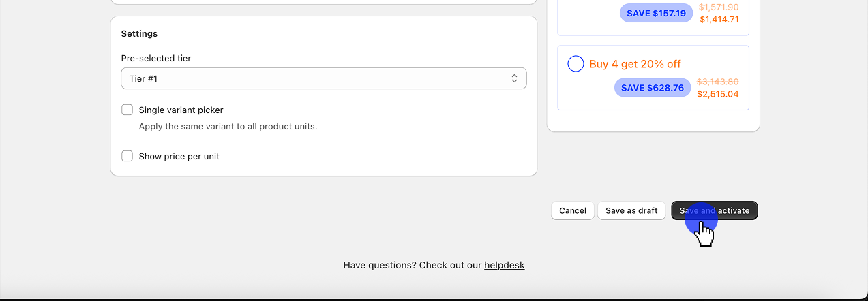Click the Pre-selected tier field label
The width and height of the screenshot is (868, 301).
pos(156,58)
